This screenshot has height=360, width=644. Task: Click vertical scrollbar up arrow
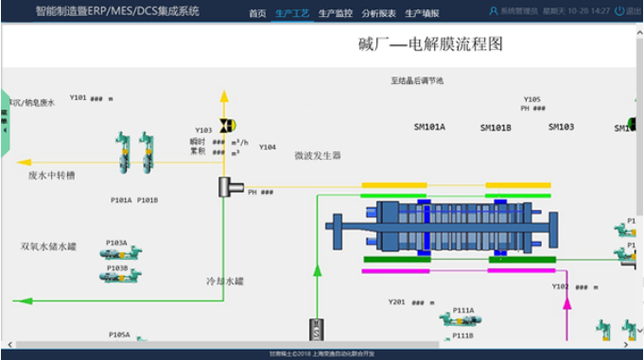click(x=639, y=32)
